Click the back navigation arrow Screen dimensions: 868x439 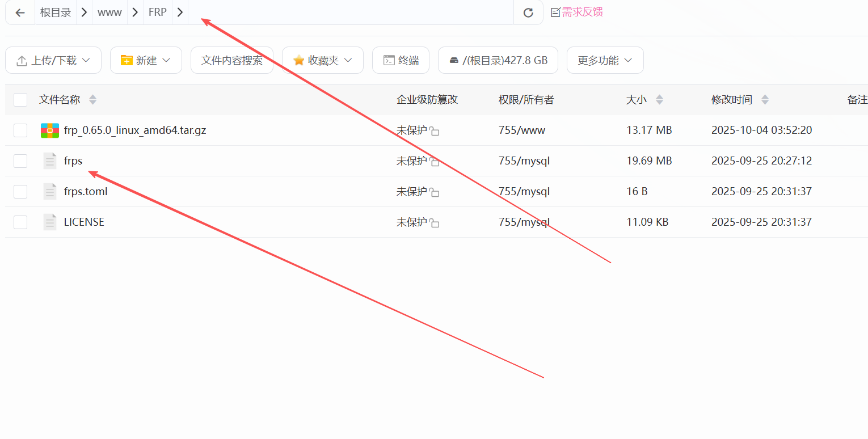pos(20,12)
